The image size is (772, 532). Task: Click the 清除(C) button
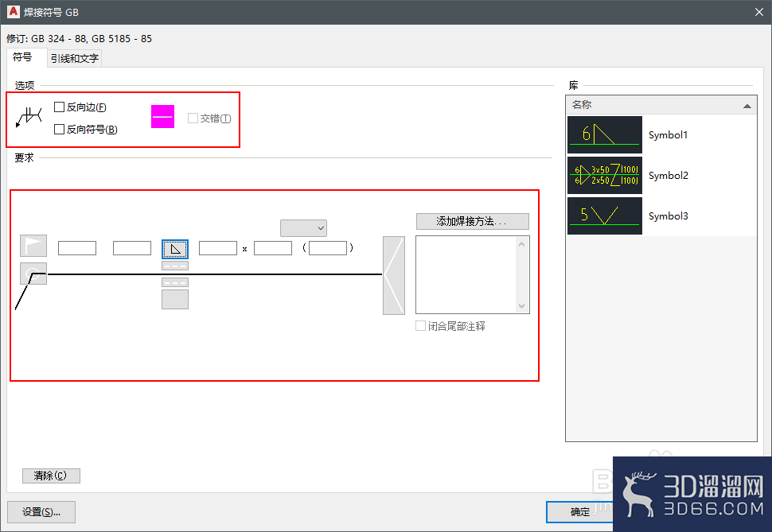[51, 476]
